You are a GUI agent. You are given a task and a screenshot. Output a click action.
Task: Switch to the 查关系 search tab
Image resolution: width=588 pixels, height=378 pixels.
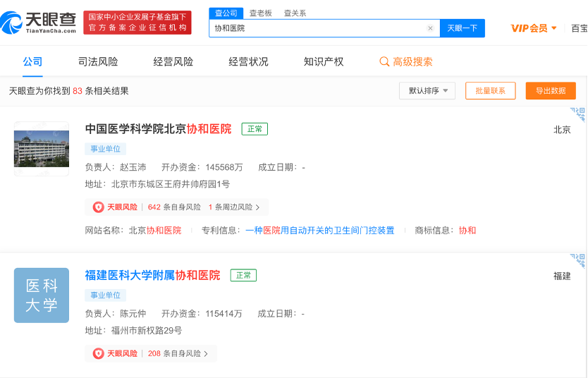coord(295,13)
